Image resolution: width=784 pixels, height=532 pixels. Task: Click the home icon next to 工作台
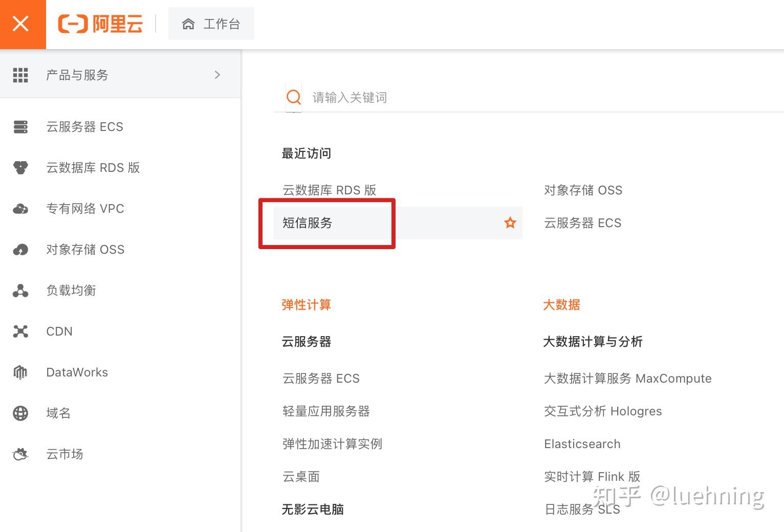[x=188, y=24]
